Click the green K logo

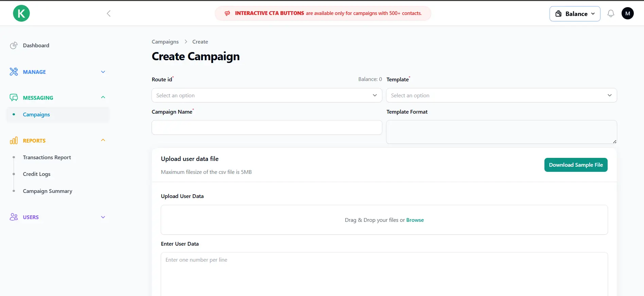21,13
